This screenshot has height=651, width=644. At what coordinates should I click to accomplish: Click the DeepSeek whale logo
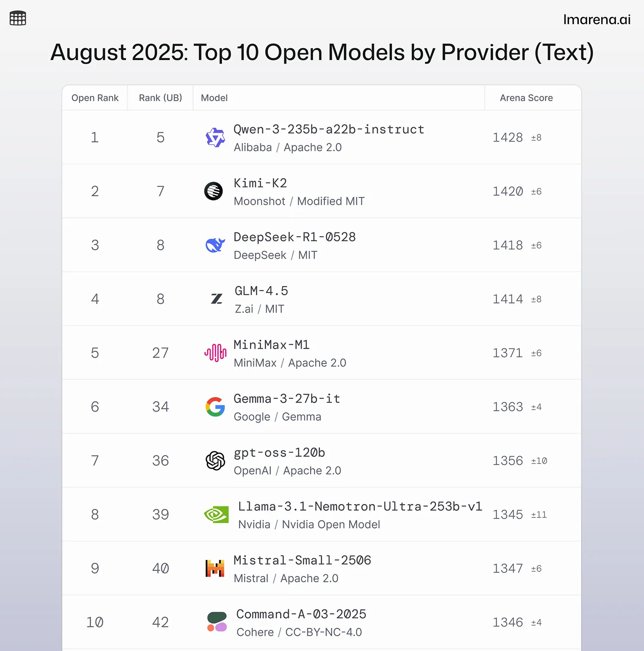[x=215, y=245]
